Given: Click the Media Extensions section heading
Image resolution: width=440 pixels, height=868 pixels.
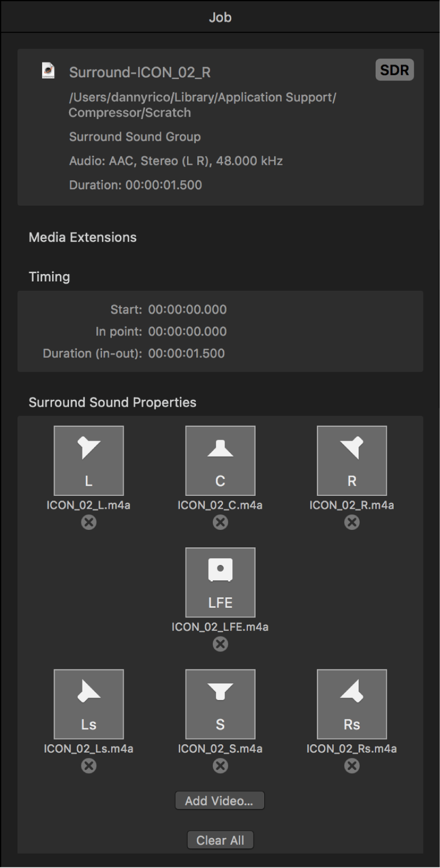Looking at the screenshot, I should pyautogui.click(x=82, y=238).
